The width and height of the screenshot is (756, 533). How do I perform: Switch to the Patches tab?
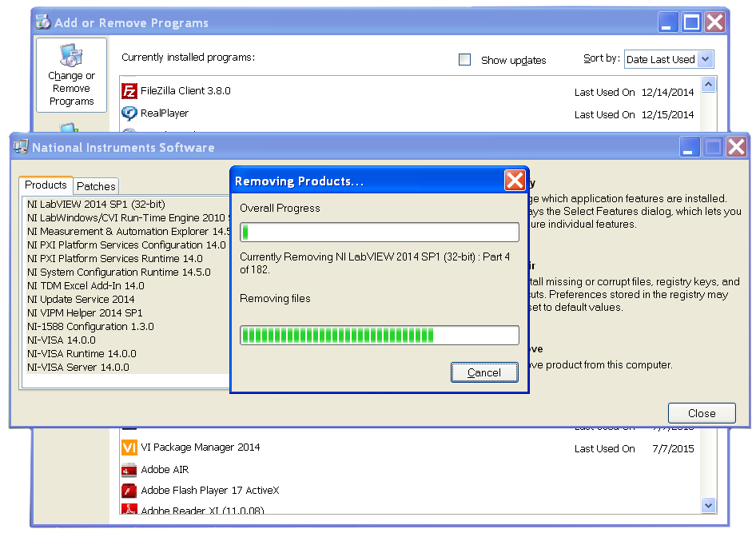(x=96, y=186)
